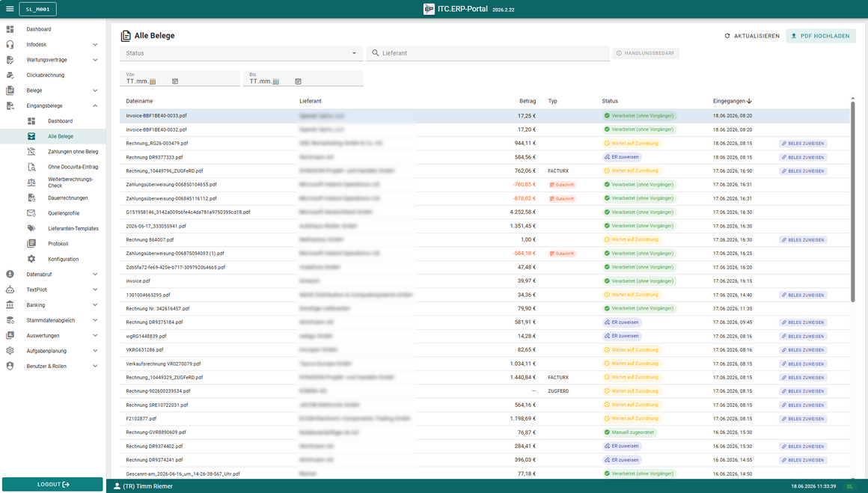Click the Logout button

(x=52, y=484)
